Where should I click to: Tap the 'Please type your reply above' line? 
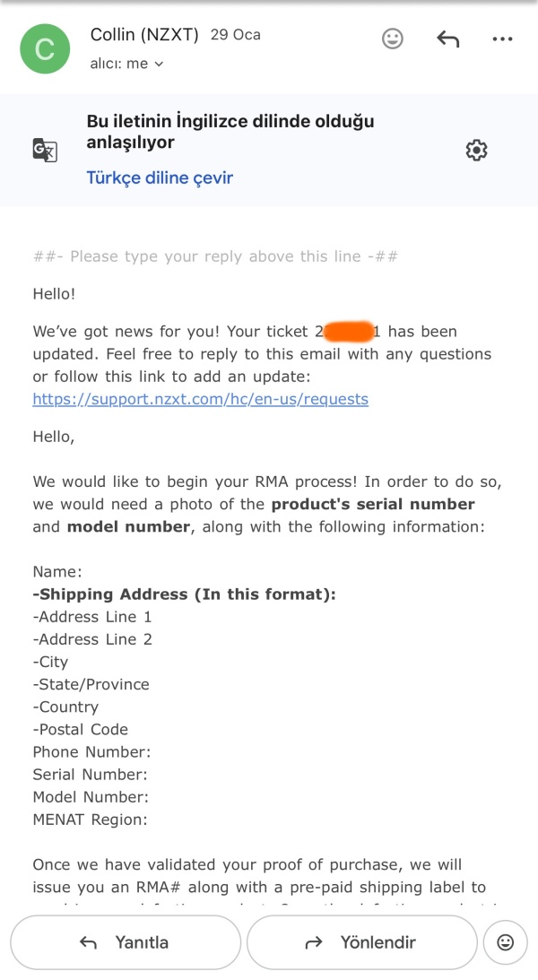click(215, 256)
